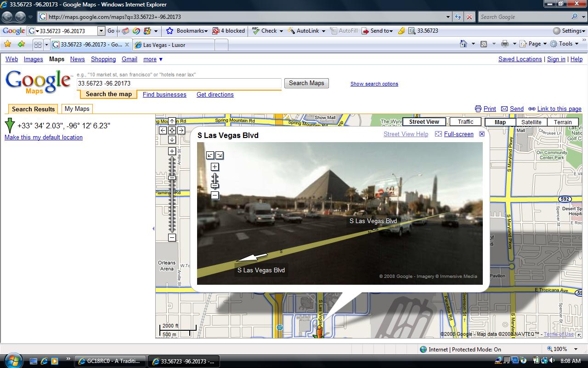The height and width of the screenshot is (368, 588).
Task: Rotate Street View right with the arrow button
Action: (220, 155)
